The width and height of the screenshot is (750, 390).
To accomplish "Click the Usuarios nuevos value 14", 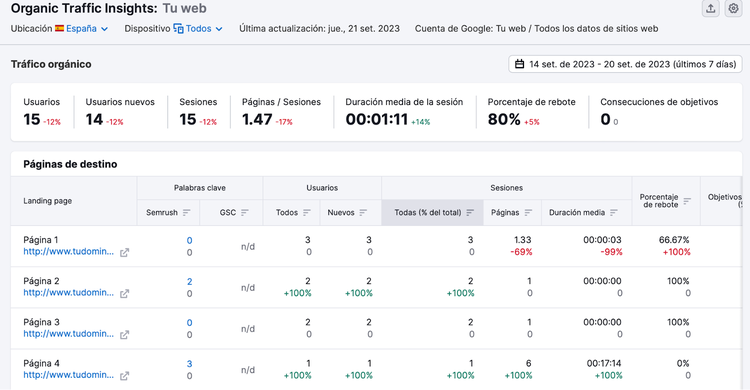I will click(x=94, y=119).
